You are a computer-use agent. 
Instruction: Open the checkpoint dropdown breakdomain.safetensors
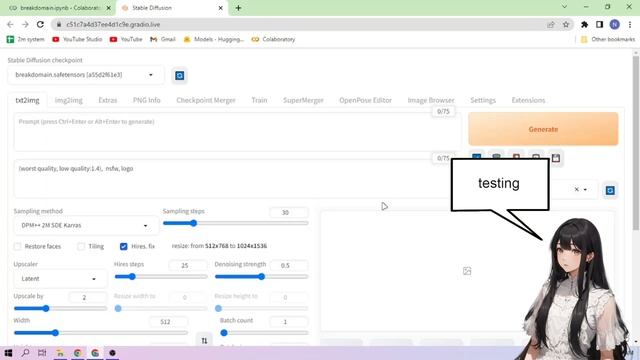pos(85,75)
